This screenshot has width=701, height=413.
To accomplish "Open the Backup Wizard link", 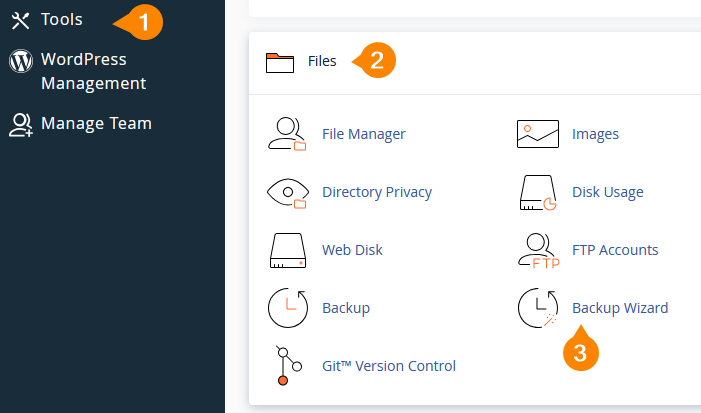I will tap(620, 308).
